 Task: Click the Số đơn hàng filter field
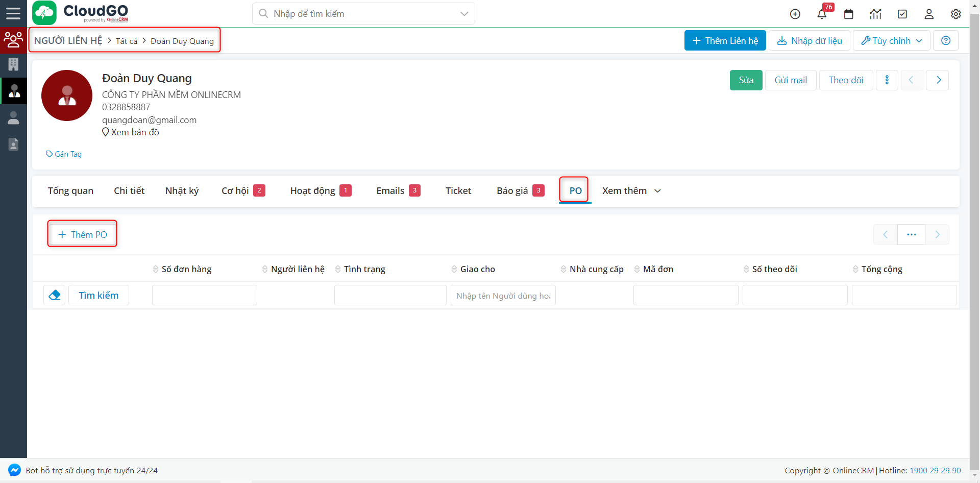pyautogui.click(x=204, y=295)
